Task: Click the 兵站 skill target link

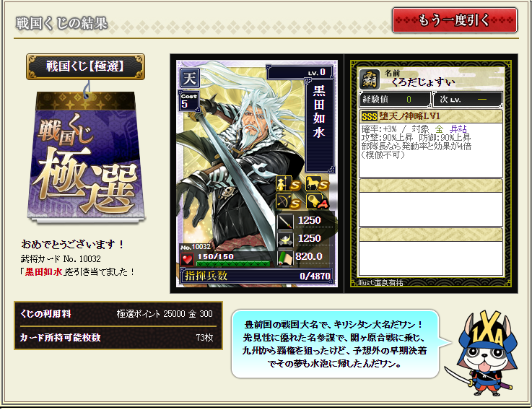Action: [x=458, y=129]
